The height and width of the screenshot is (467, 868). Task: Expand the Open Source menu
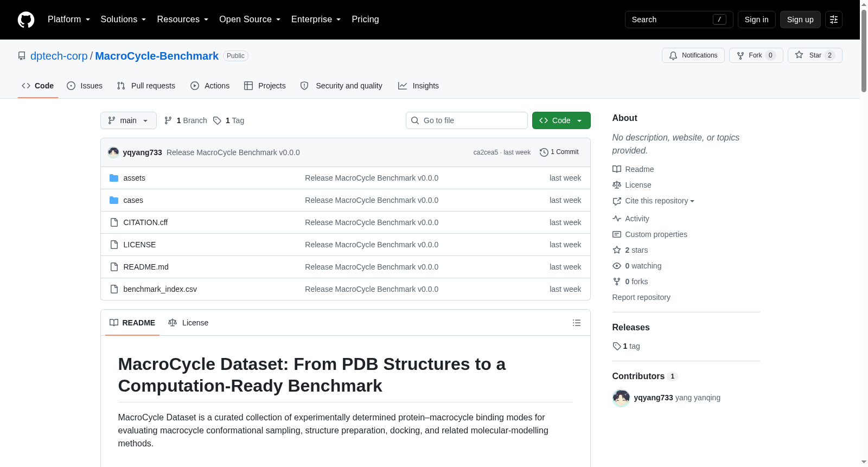tap(250, 20)
